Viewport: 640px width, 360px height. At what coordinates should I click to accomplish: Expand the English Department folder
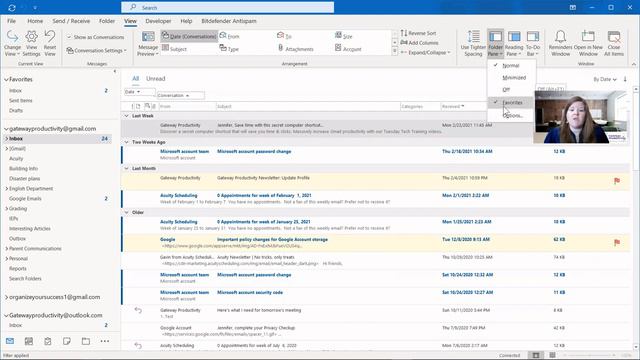click(x=6, y=189)
